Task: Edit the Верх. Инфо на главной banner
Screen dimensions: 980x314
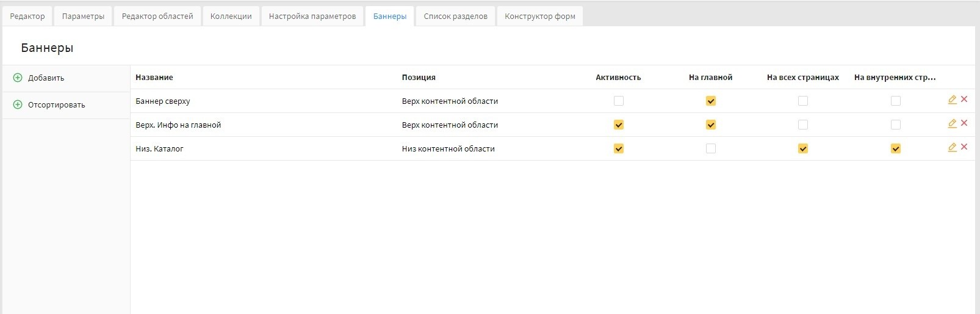Action: (x=952, y=123)
